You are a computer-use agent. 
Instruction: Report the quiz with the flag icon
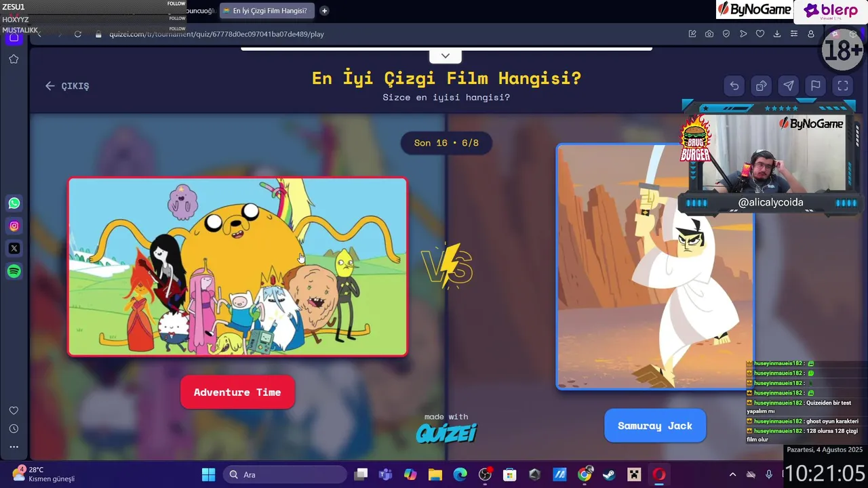(816, 86)
